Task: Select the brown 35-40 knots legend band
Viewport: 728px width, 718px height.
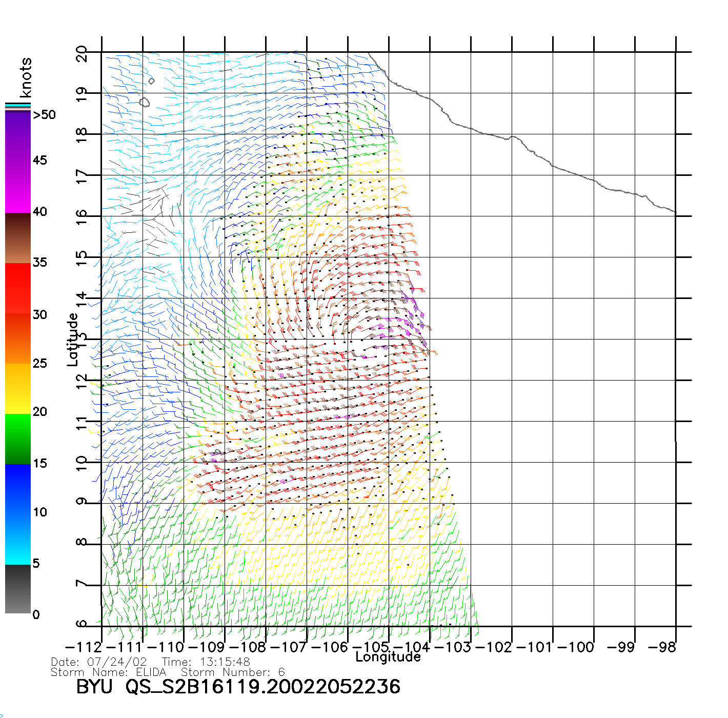Action: tap(18, 238)
